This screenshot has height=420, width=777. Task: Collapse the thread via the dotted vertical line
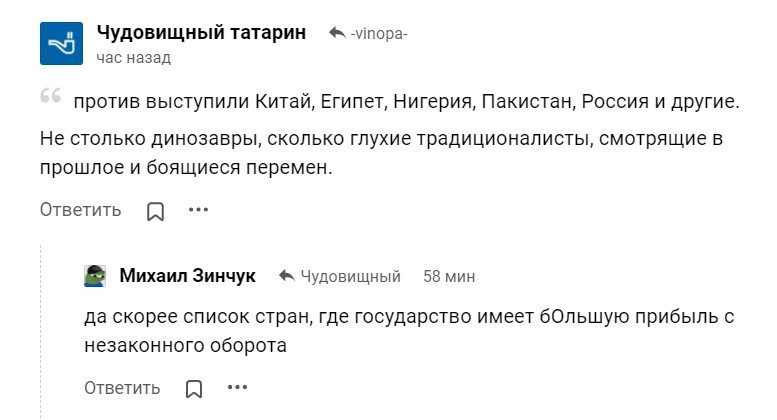41,330
